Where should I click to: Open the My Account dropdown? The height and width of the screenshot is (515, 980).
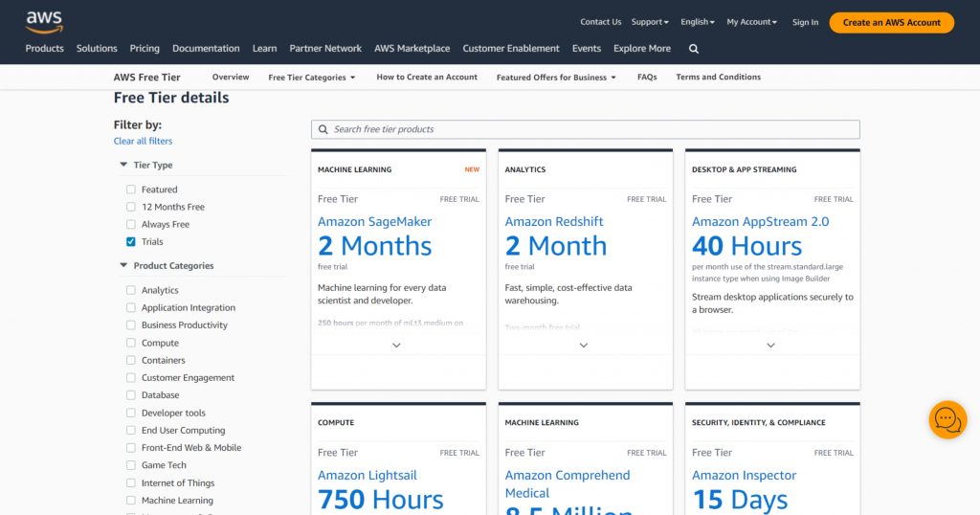[752, 22]
